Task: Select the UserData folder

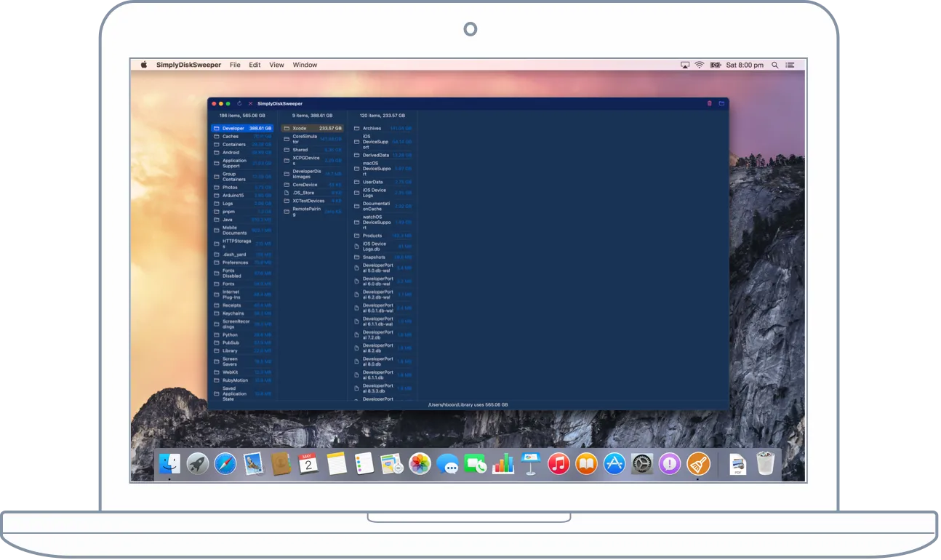Action: (x=383, y=182)
